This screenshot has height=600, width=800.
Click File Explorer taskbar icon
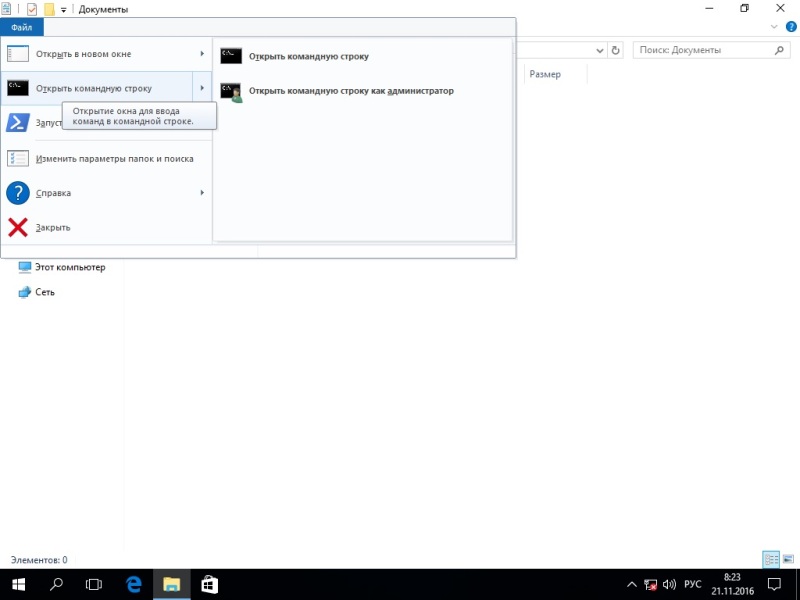[172, 585]
